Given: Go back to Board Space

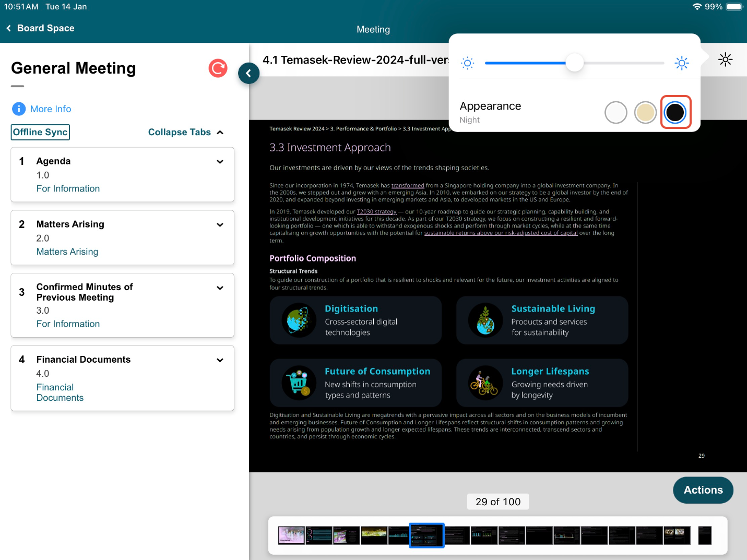Looking at the screenshot, I should [40, 28].
